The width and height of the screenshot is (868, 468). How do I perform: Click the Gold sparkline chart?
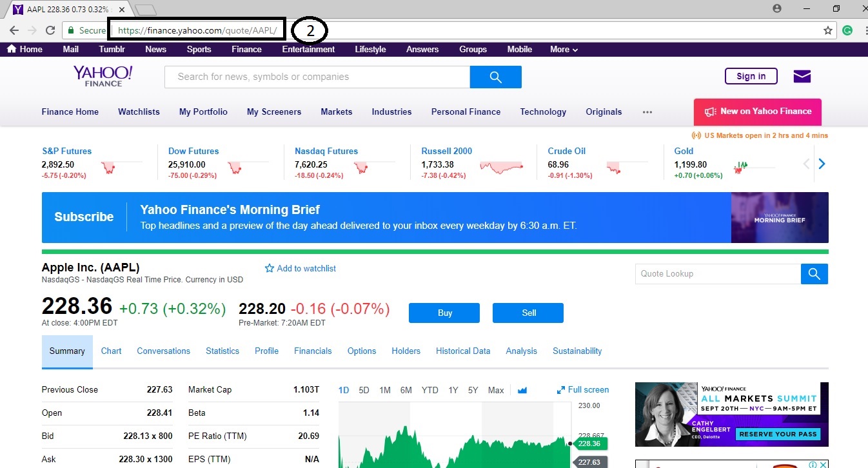click(x=755, y=166)
